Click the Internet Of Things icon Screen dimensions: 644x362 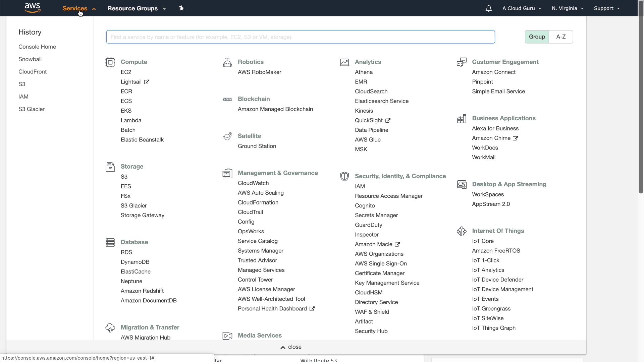tap(462, 231)
